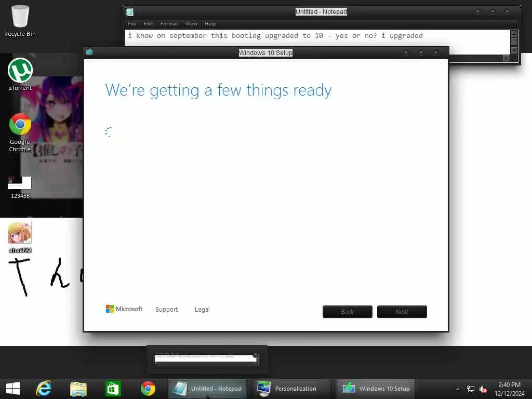Open the clock showing 2:40 PM
532x399 pixels.
click(x=509, y=389)
